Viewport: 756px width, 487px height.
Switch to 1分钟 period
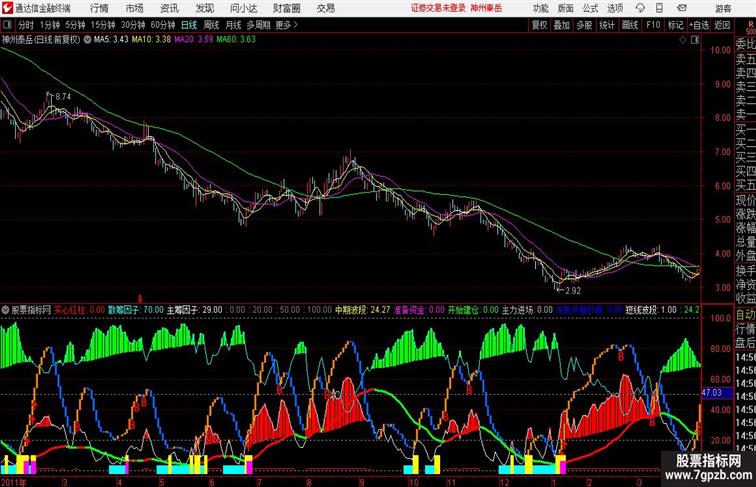(50, 25)
